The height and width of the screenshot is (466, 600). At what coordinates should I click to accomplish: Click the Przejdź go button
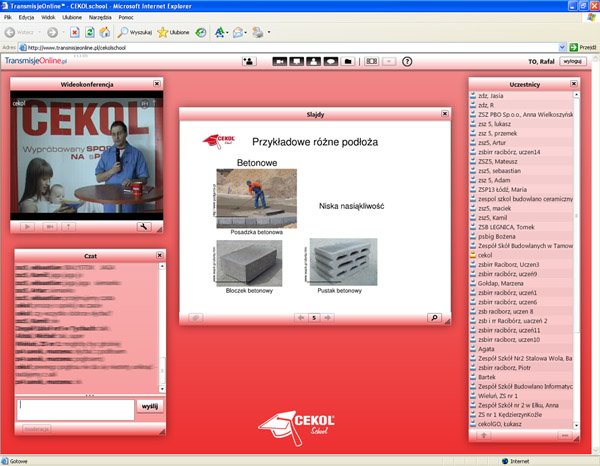pyautogui.click(x=583, y=47)
